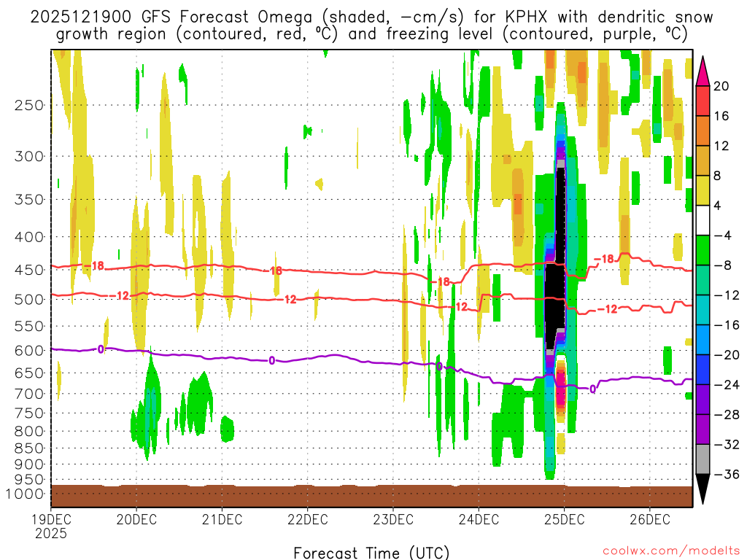Pick the purple swatch between -28 and -24
This screenshot has height=560, width=747.
(703, 399)
